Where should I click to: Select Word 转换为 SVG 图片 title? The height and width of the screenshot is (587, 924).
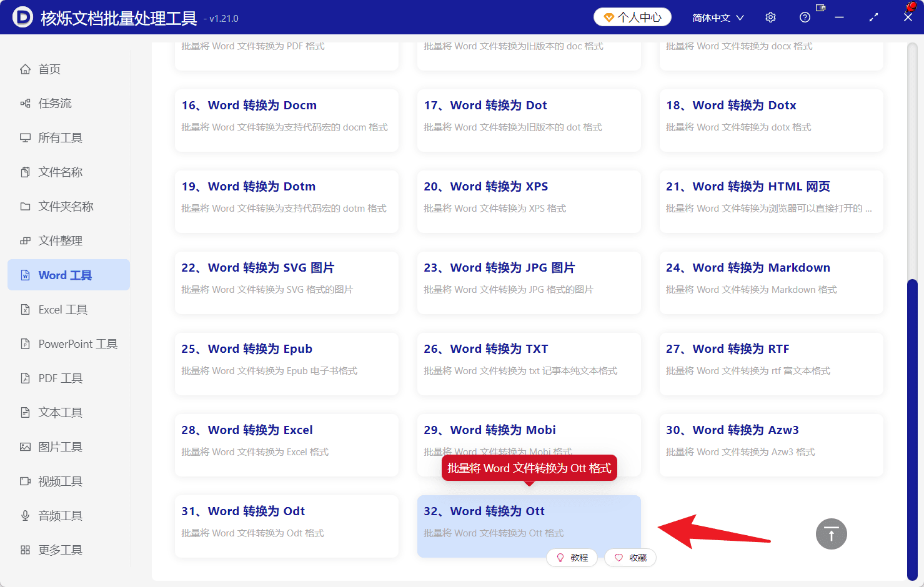258,268
